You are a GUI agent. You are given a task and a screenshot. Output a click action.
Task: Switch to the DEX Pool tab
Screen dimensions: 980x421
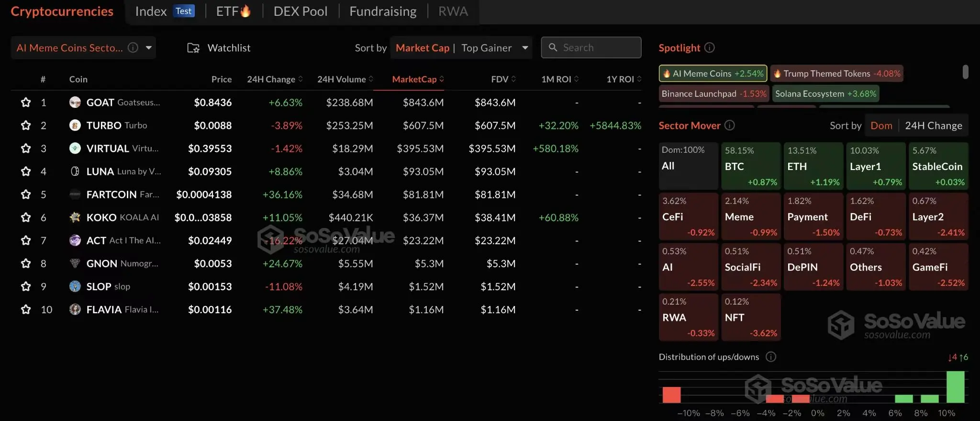pos(300,11)
